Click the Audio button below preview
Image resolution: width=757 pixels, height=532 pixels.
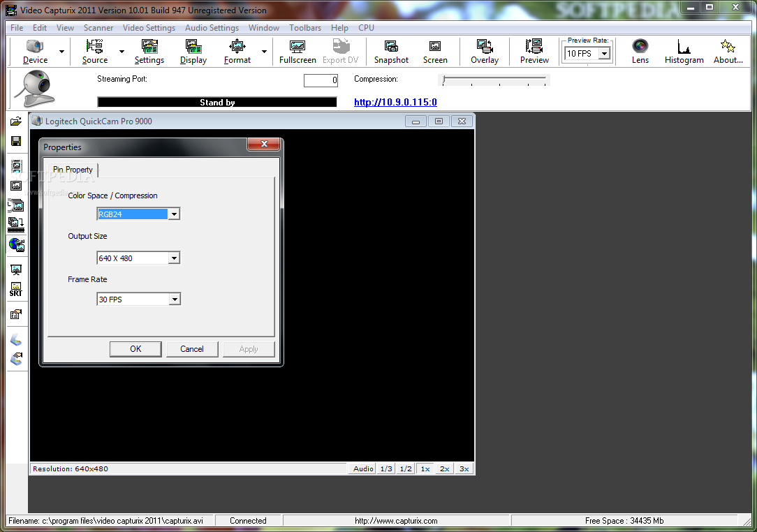click(x=362, y=468)
